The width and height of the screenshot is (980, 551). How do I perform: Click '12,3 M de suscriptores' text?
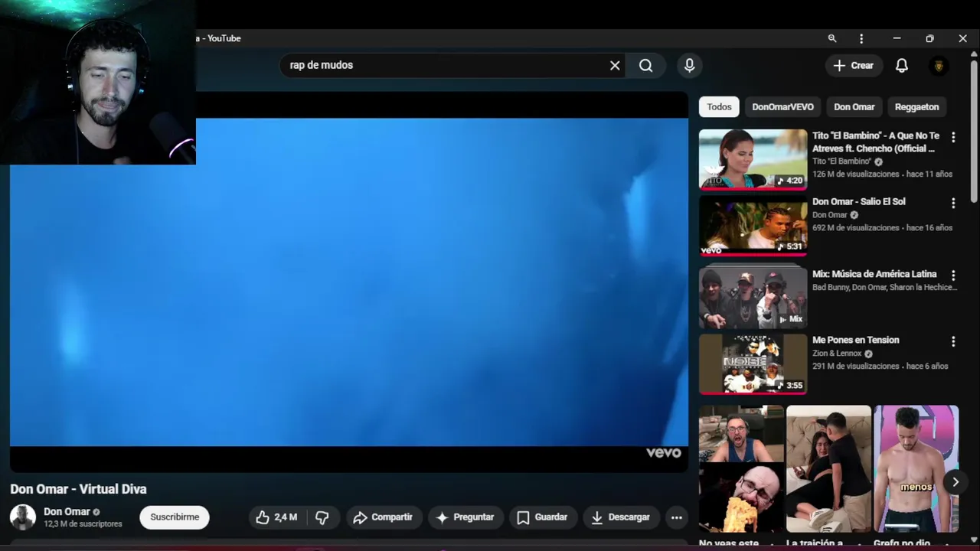(x=83, y=524)
